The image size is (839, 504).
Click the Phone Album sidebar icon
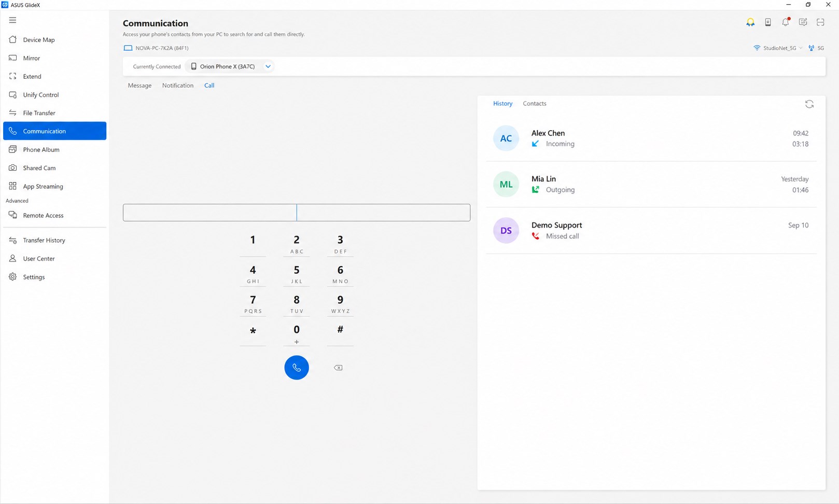click(x=13, y=149)
